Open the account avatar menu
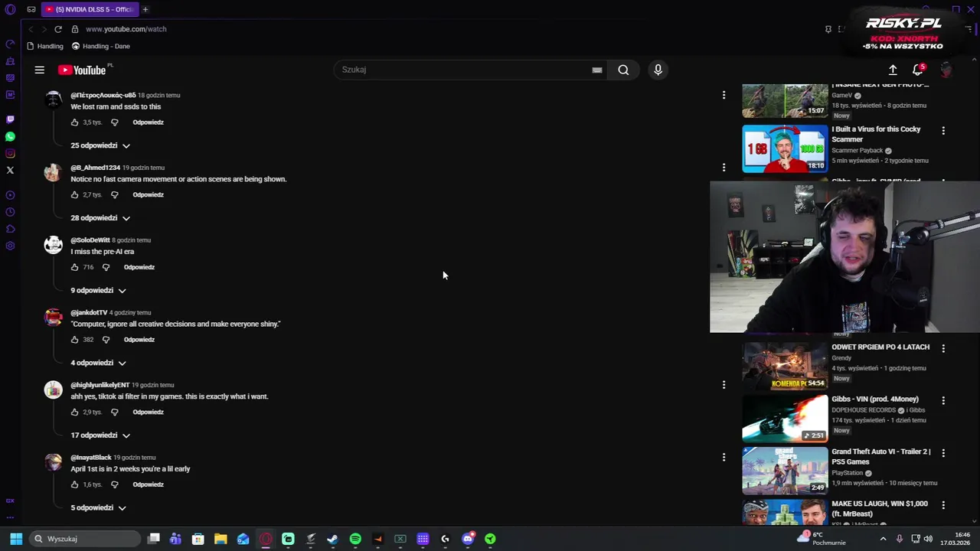980x551 pixels. (x=946, y=70)
